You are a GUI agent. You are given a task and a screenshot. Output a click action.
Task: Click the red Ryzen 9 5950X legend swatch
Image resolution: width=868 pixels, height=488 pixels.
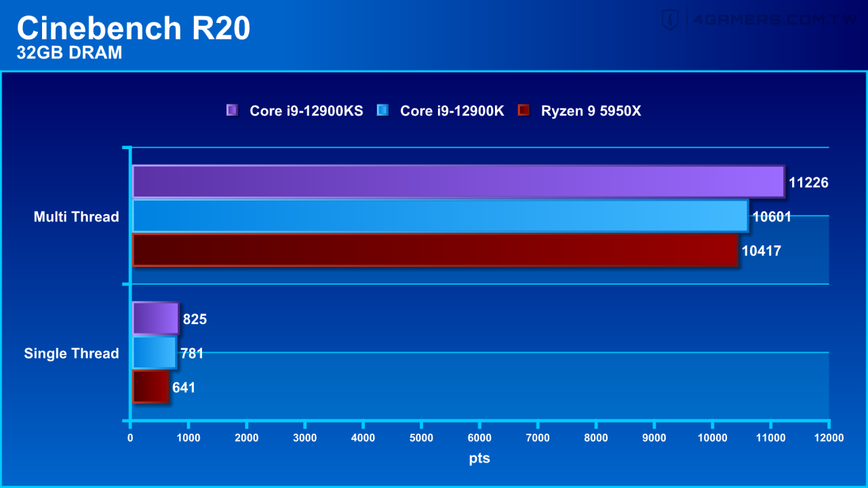(523, 110)
